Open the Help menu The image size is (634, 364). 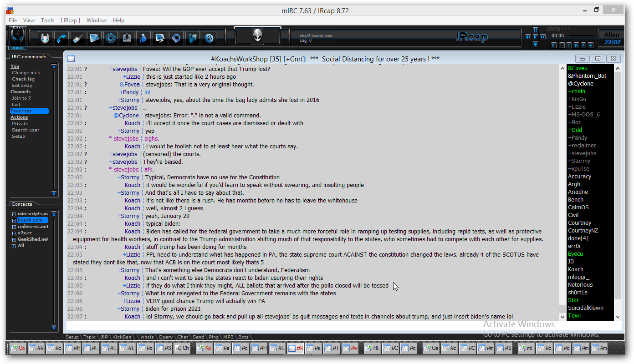pos(119,20)
